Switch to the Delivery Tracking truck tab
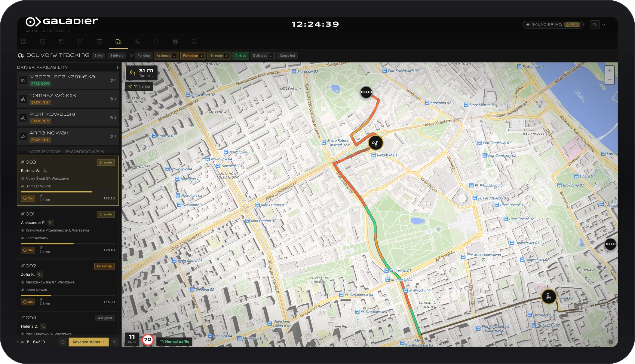 coord(118,42)
